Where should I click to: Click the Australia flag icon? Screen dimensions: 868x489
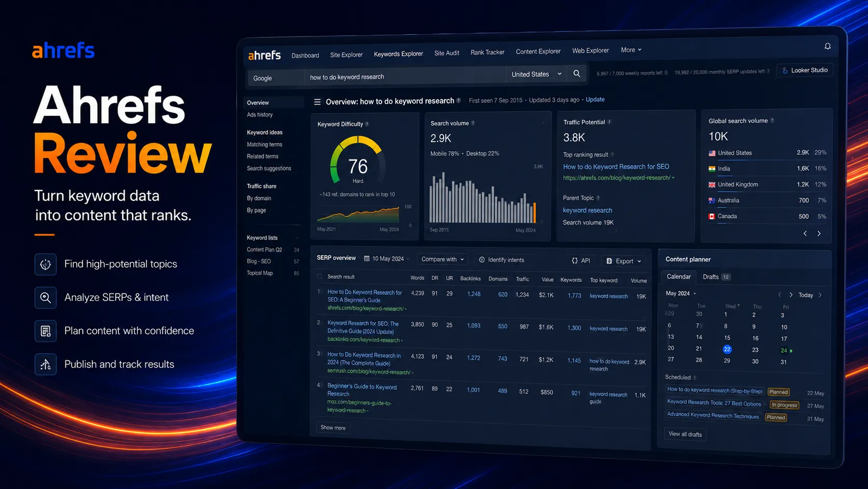pos(712,200)
